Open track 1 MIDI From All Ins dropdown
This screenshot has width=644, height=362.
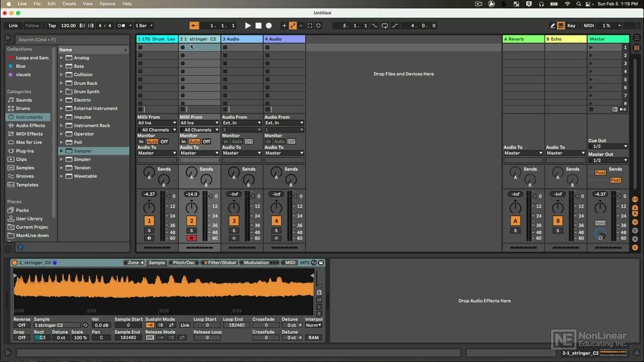157,123
